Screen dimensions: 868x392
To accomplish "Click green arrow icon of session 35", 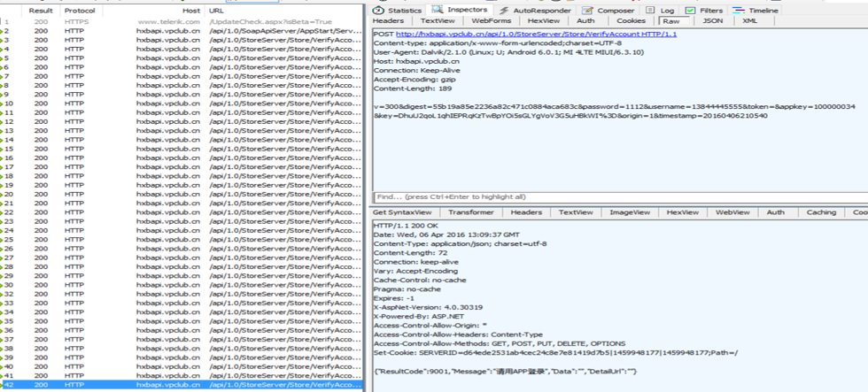I will 2,320.
